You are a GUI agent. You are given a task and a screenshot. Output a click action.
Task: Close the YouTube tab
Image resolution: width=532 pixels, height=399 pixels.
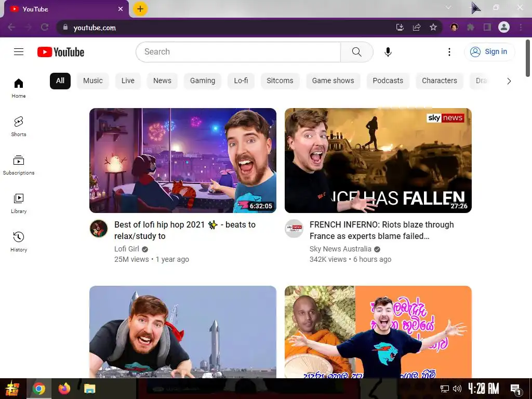(121, 9)
